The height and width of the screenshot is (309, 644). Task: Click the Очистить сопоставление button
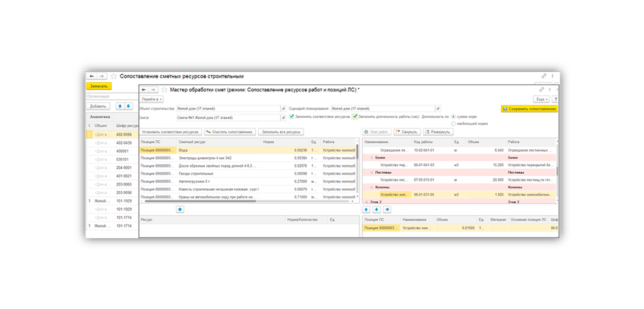(x=229, y=132)
